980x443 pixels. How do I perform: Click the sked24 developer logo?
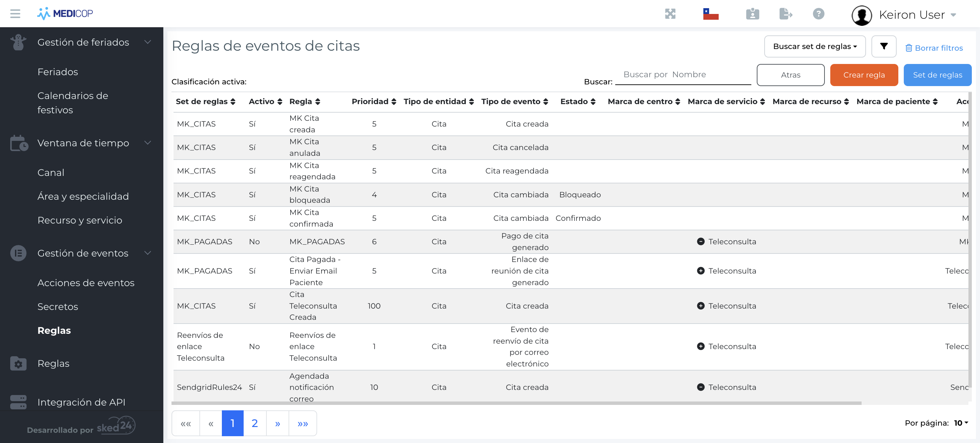click(x=116, y=426)
